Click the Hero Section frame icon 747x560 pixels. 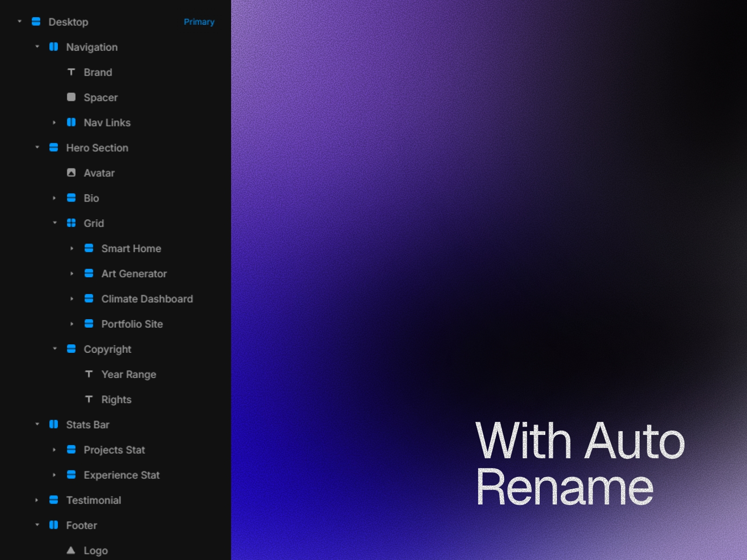coord(54,147)
